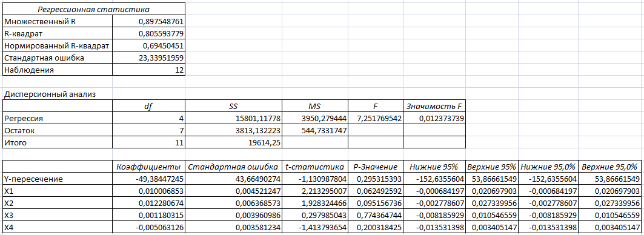This screenshot has width=644, height=235.
Task: Select intercept P-value 0,295315393
Action: coord(376,179)
